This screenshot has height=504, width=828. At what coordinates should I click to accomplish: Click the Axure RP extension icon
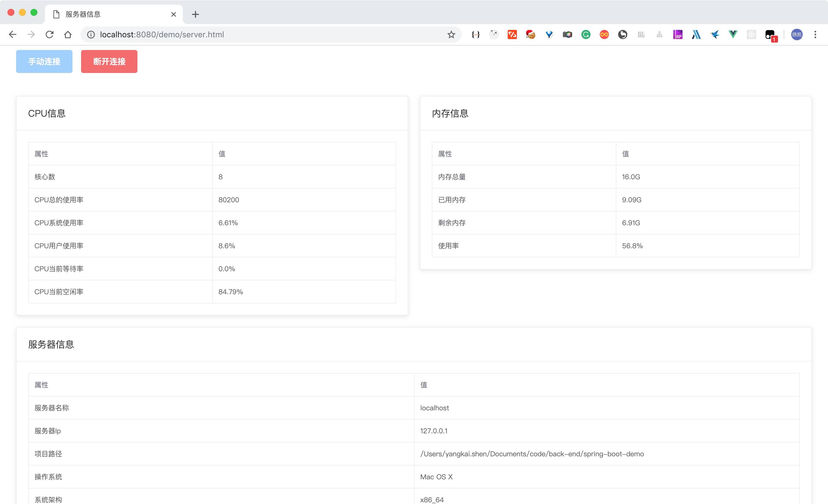[x=677, y=34]
